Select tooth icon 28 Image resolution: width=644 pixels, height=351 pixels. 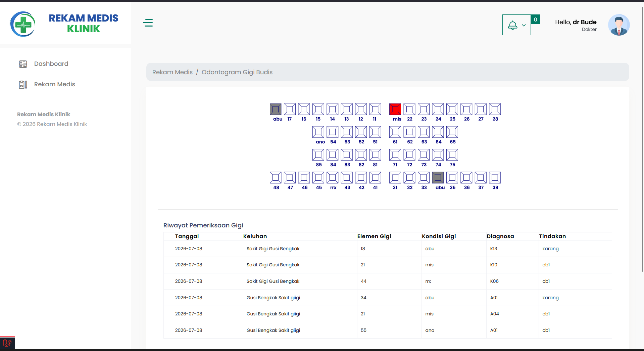tap(495, 109)
